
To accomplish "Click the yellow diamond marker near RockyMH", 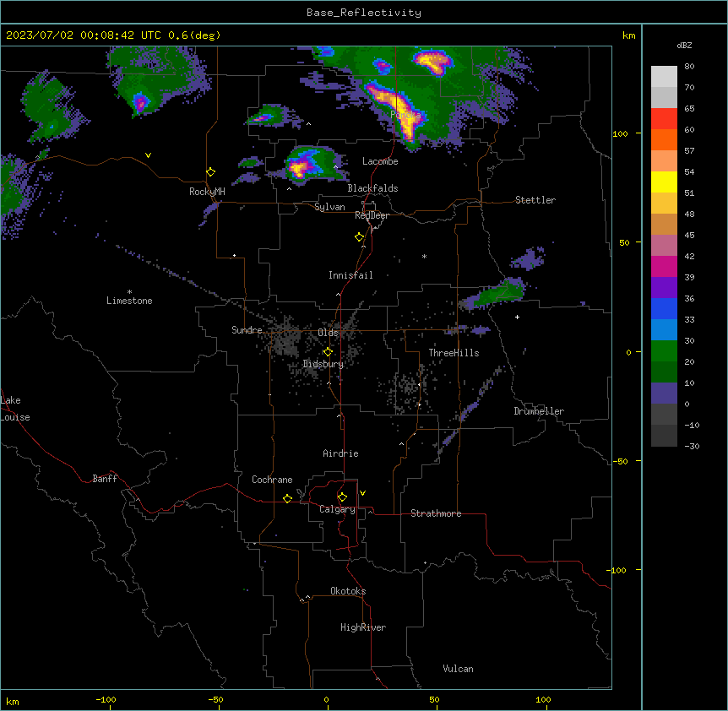I will [x=210, y=172].
